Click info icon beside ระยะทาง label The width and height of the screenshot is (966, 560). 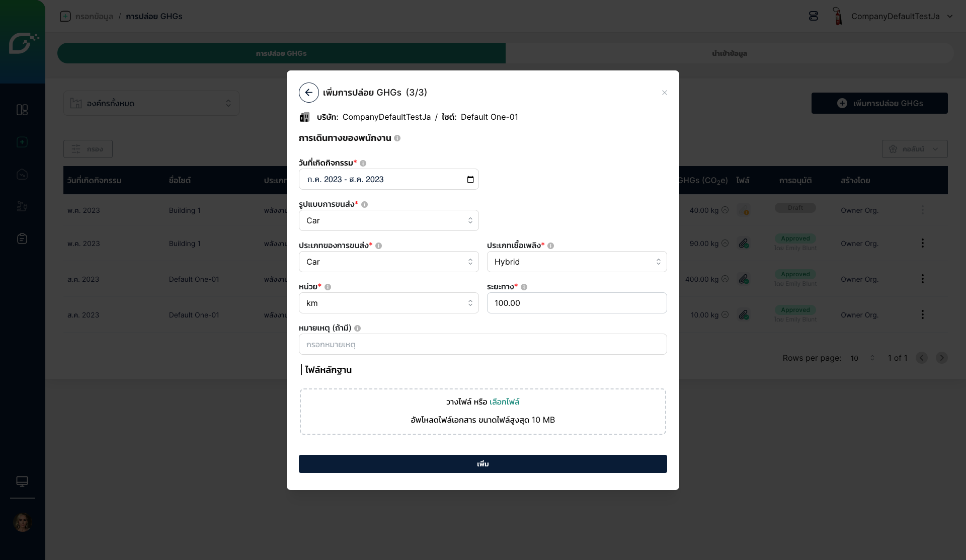[524, 287]
